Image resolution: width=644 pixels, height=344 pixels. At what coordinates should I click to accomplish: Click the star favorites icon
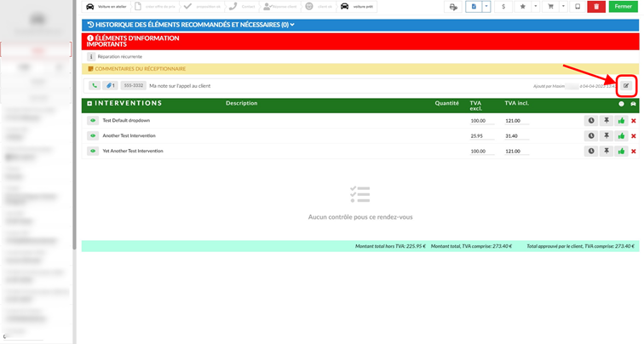click(x=522, y=7)
